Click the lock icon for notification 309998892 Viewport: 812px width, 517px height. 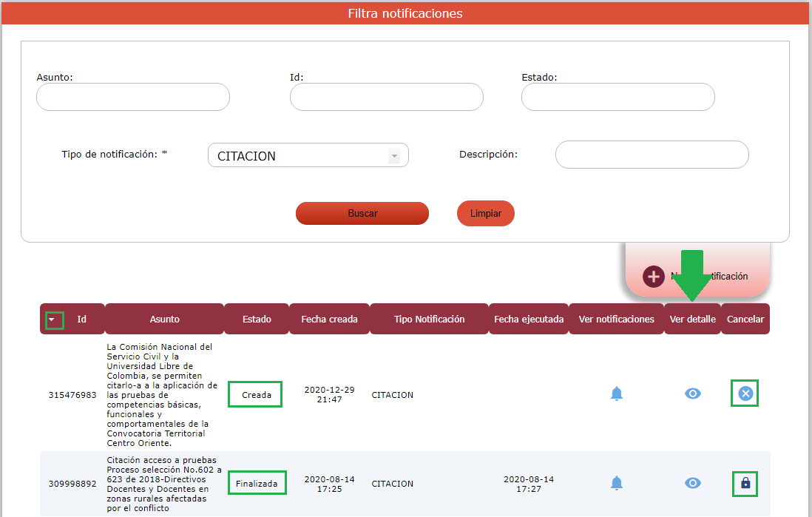(x=745, y=483)
